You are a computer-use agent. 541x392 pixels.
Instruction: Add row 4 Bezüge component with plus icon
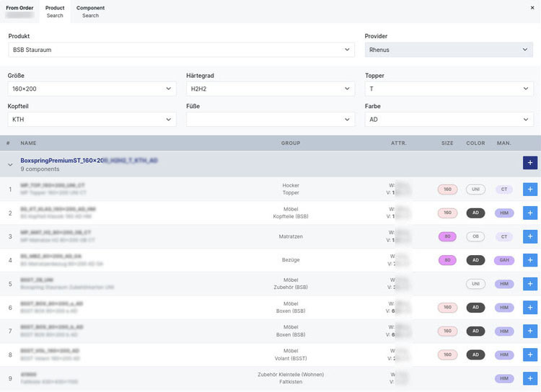point(529,260)
